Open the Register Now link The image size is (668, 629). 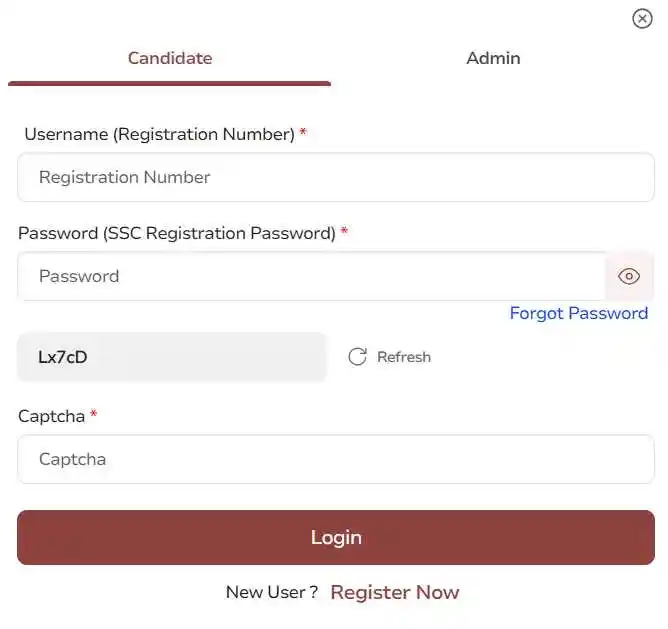click(395, 592)
